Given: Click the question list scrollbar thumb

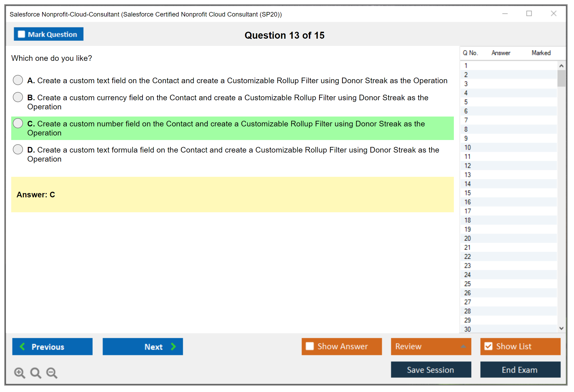Looking at the screenshot, I should coord(561,78).
